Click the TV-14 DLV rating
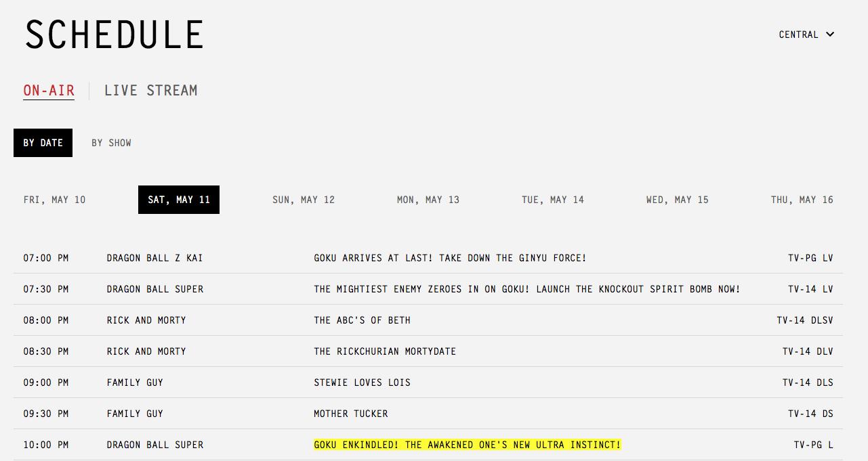The width and height of the screenshot is (868, 461). pos(808,351)
